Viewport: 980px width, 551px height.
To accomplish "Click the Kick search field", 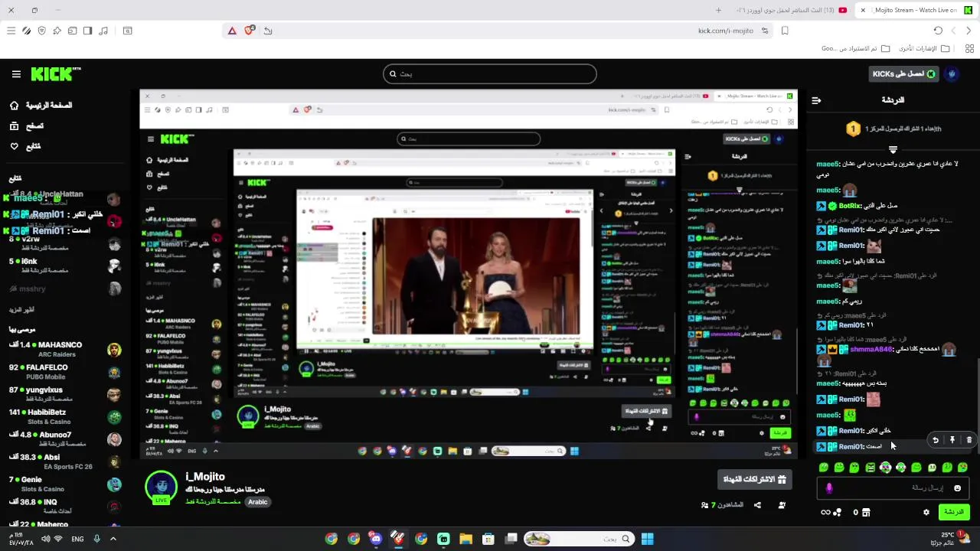I will (x=490, y=74).
